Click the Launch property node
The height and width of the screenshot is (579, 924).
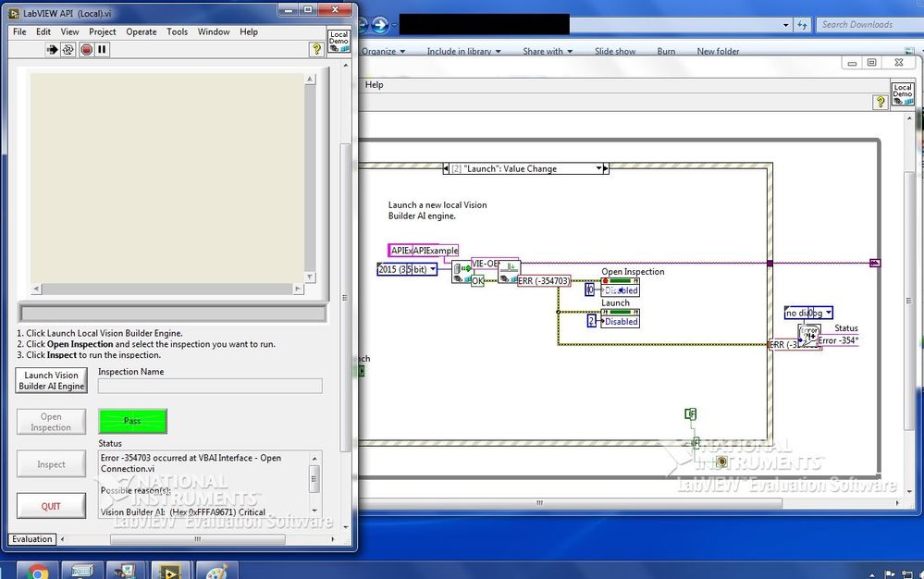click(620, 318)
